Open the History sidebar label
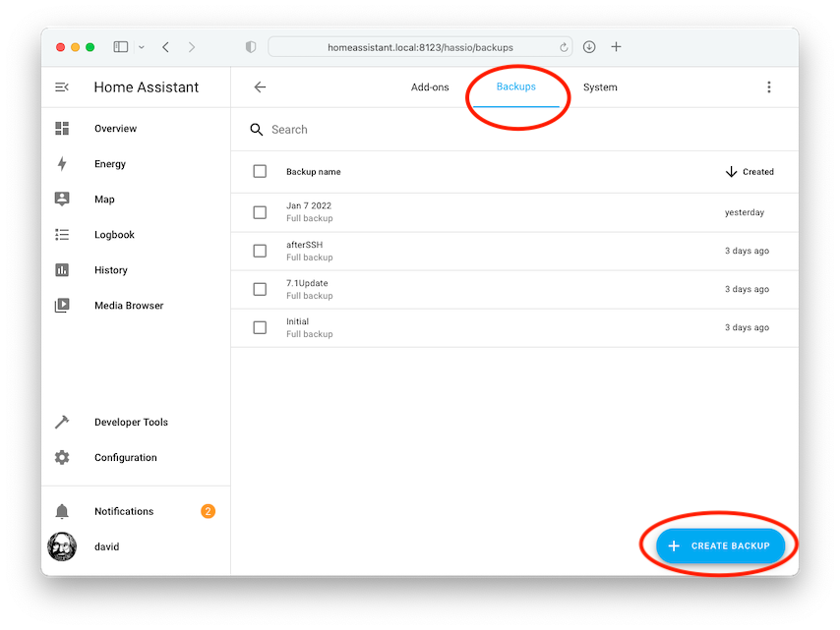This screenshot has height=630, width=840. tap(111, 270)
